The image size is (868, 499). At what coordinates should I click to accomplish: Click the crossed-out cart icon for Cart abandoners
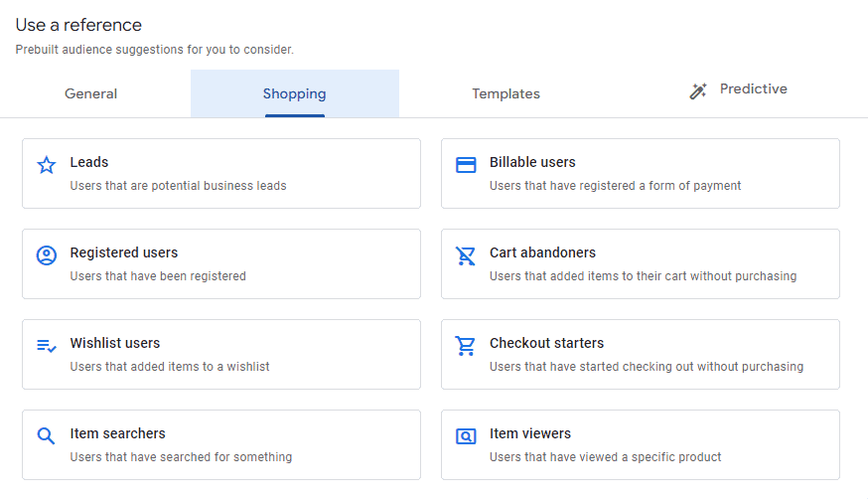click(x=466, y=255)
